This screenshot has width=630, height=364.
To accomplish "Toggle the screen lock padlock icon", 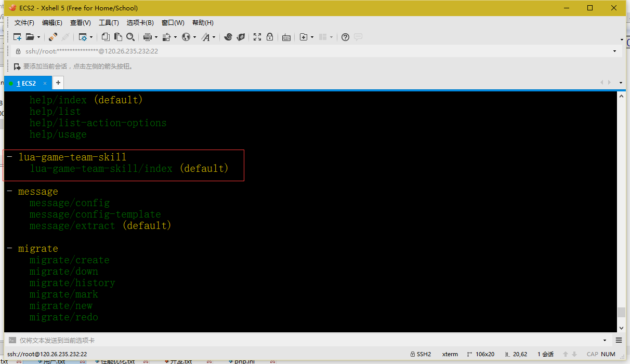I will coord(270,37).
